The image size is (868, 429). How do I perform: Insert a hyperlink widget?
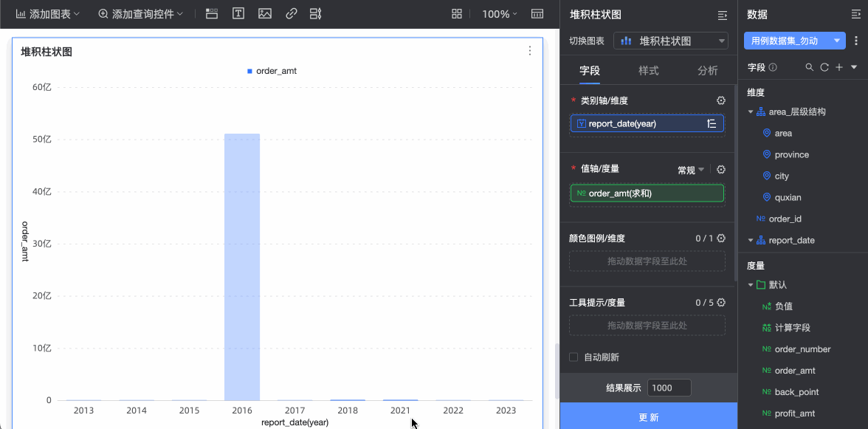click(x=291, y=14)
